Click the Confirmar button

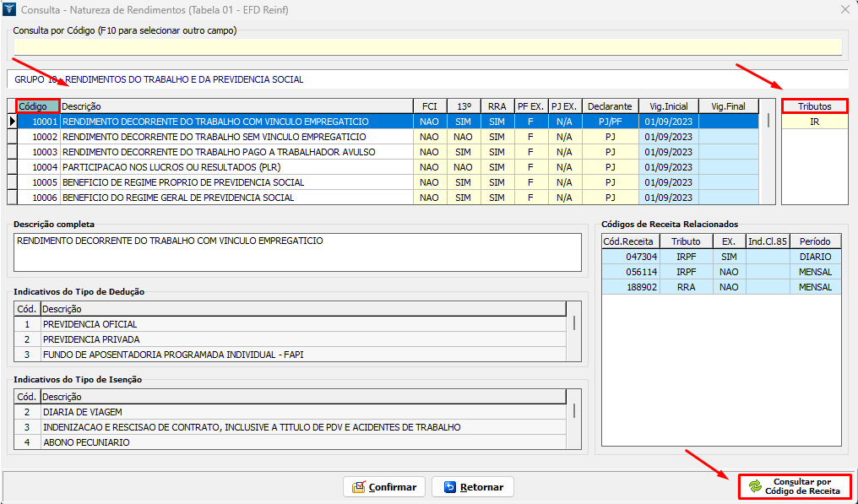tap(383, 487)
